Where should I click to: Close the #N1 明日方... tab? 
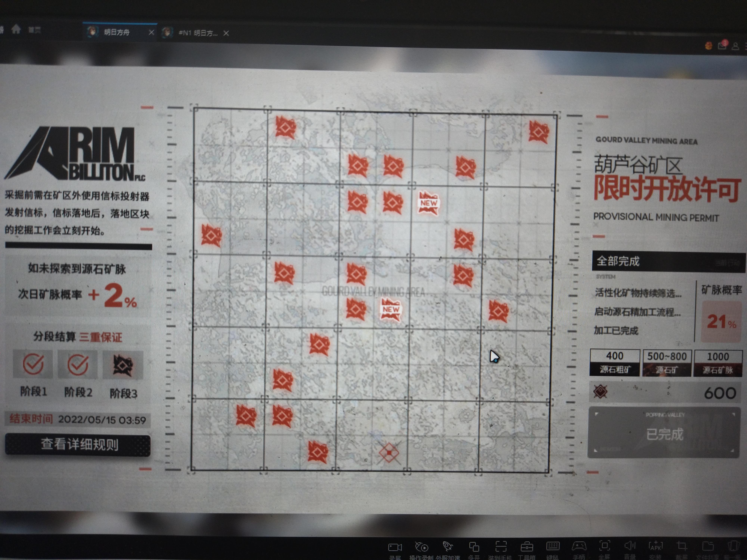(226, 33)
